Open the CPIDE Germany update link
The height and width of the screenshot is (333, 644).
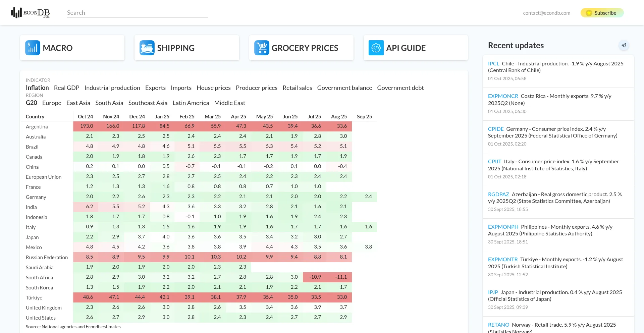coord(495,129)
